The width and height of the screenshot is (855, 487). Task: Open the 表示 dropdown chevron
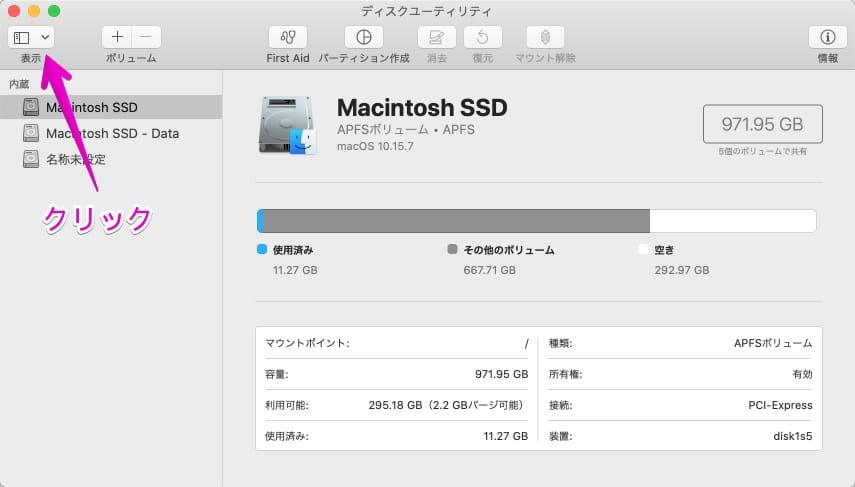[45, 37]
